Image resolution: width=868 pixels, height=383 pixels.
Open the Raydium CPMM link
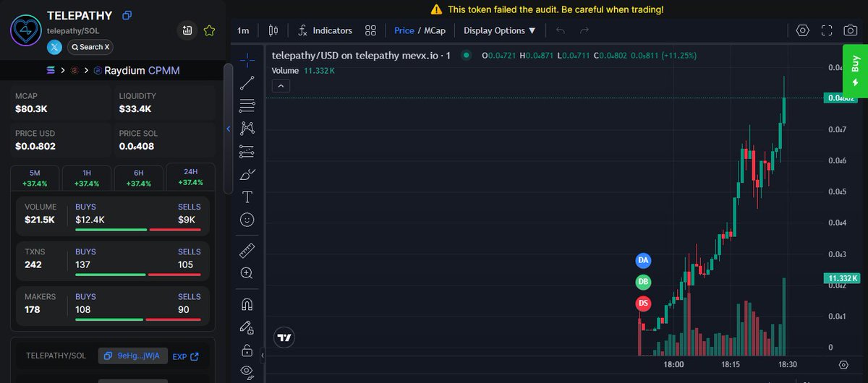(142, 70)
